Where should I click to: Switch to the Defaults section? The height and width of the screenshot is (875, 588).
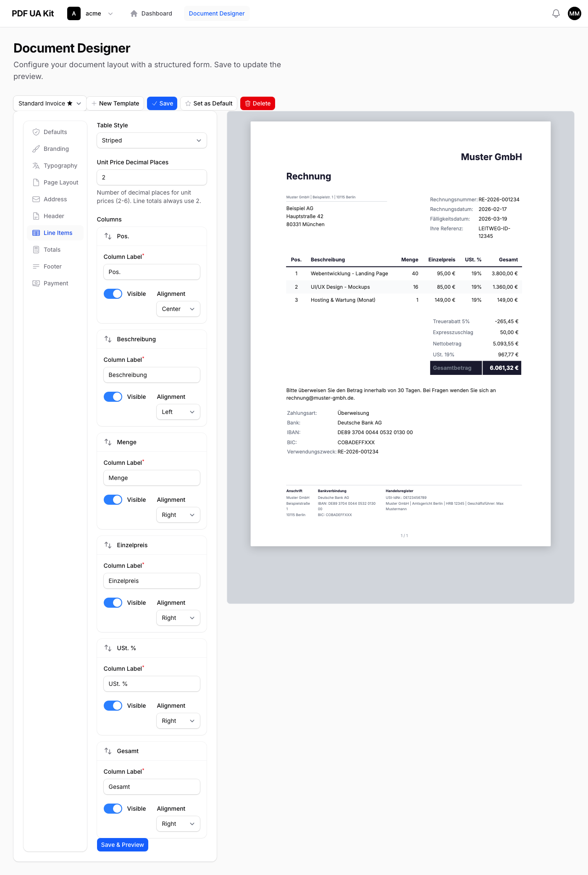(x=55, y=132)
